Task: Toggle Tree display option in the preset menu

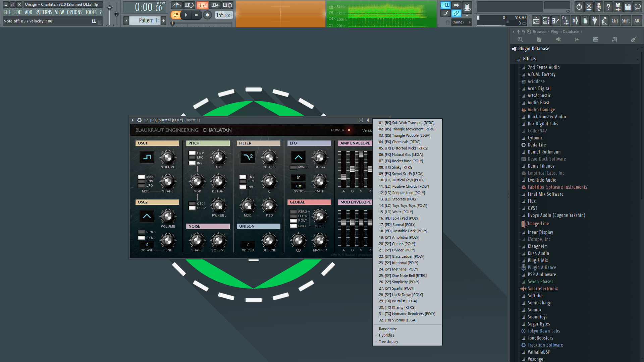Action: (388, 342)
